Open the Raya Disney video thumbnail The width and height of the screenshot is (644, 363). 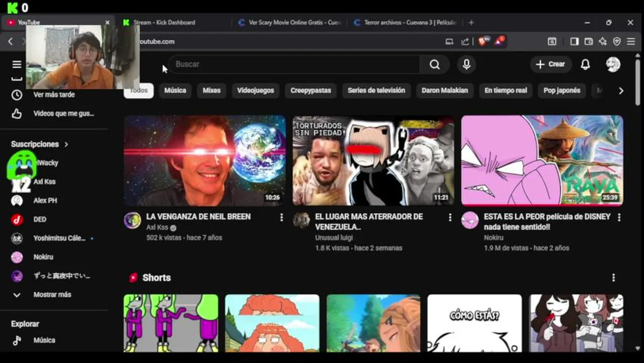point(542,160)
